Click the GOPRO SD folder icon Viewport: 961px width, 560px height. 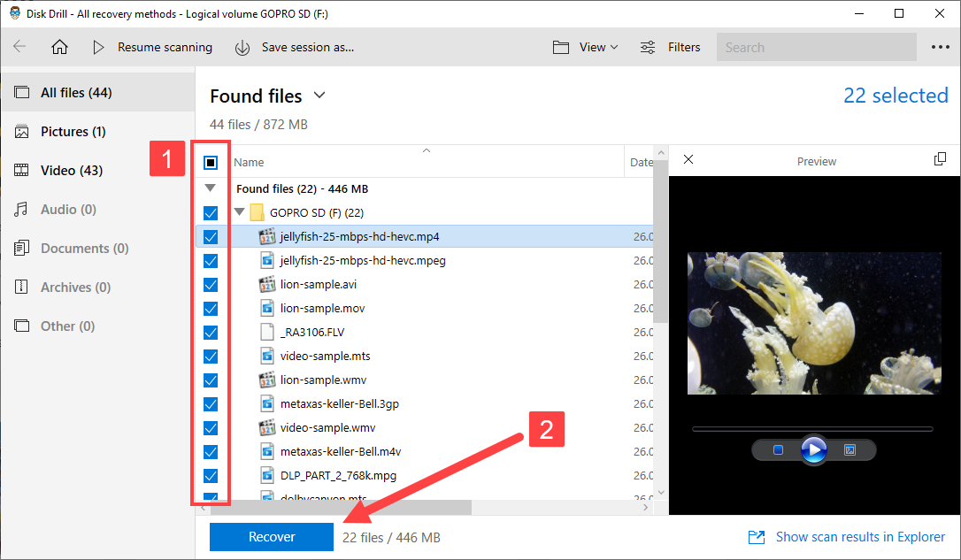tap(257, 212)
